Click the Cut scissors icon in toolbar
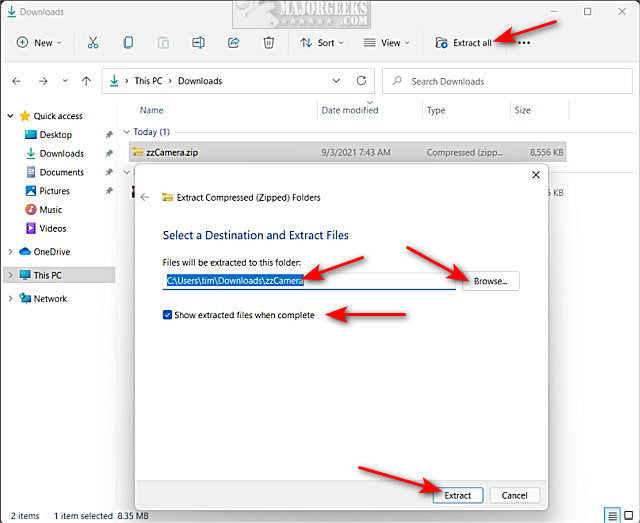Viewport: 640px width, 523px height. (93, 42)
